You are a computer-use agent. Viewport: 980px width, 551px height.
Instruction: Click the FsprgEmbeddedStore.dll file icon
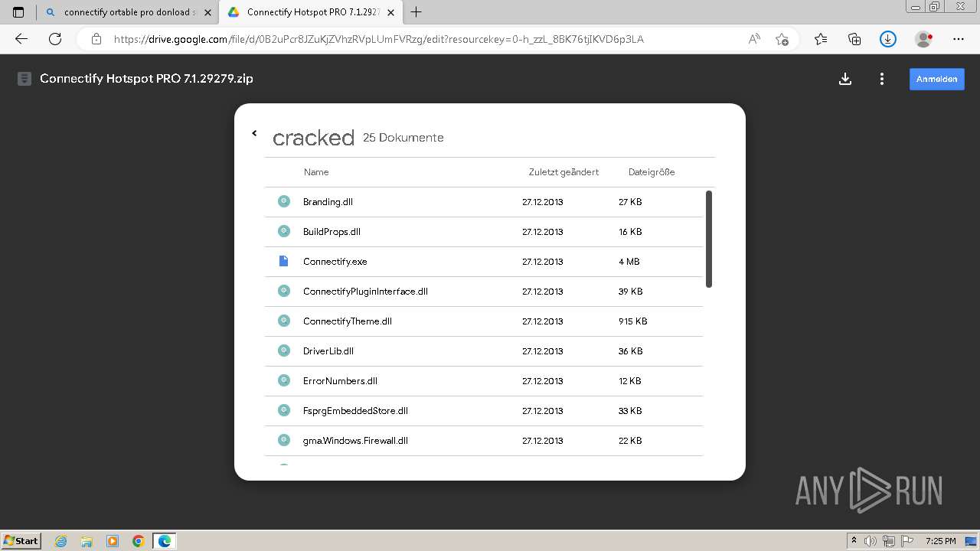[284, 410]
